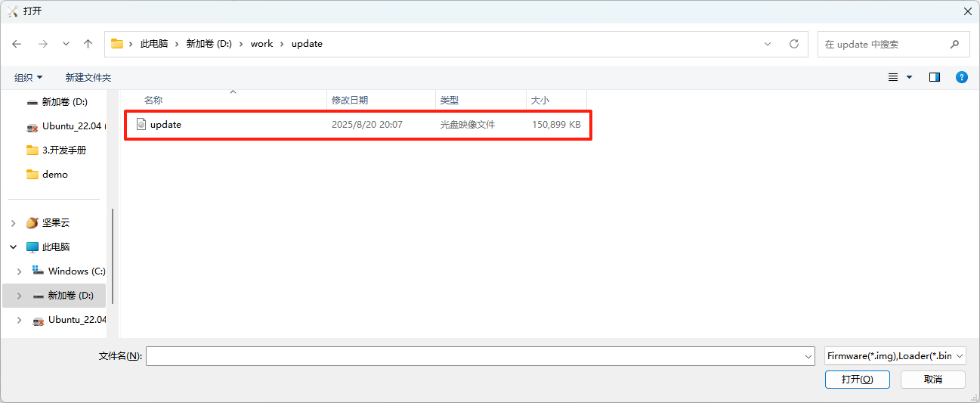Click the search magnifier icon
This screenshot has height=403, width=980.
[x=955, y=44]
